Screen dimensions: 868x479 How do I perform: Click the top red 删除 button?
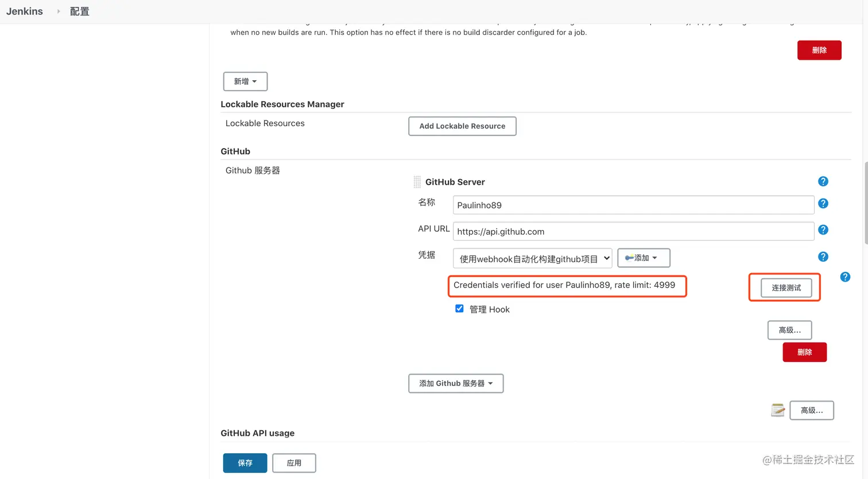819,50
